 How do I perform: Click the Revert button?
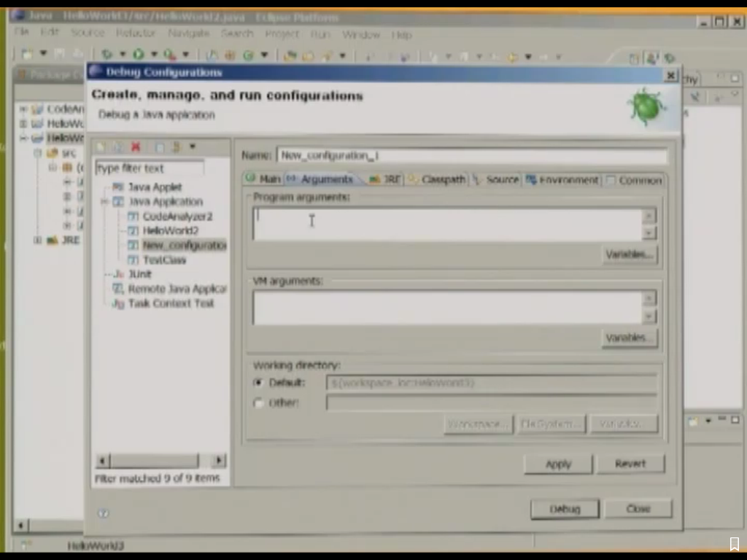point(630,463)
